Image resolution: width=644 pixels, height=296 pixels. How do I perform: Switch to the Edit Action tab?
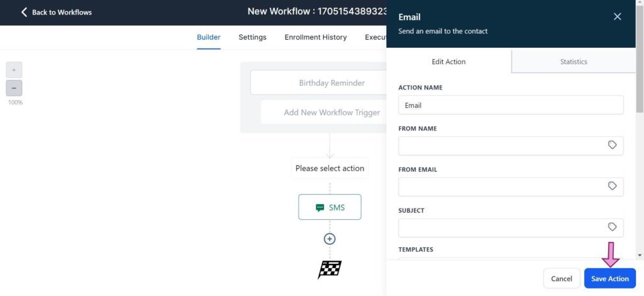tap(449, 62)
